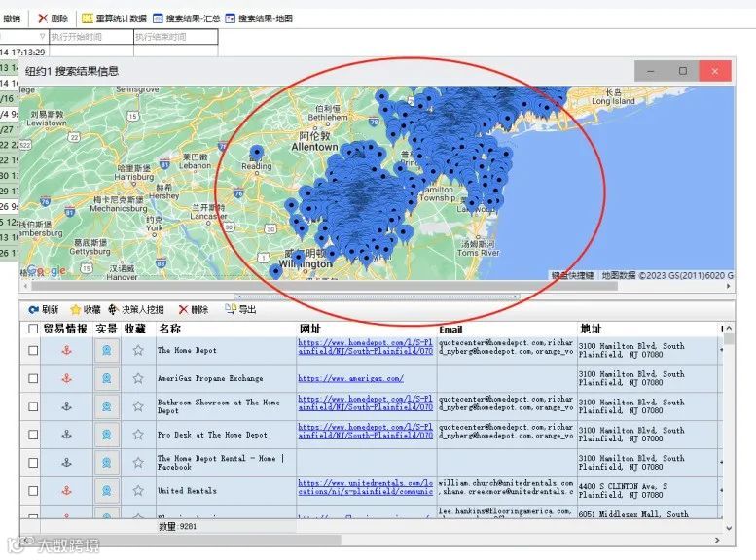The image size is (756, 560).
Task: Click 重算统计数据 toolbar button
Action: click(114, 18)
